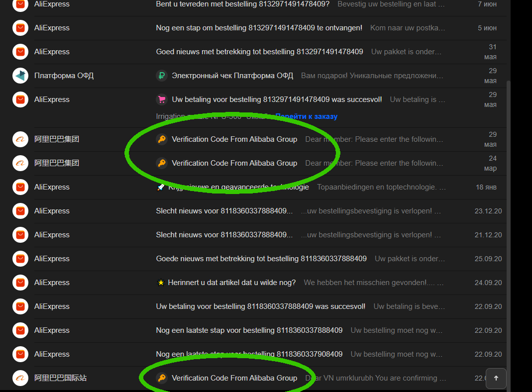Screen dimensions: 532x392
Task: Click the Платформа ОФД sender name
Action: tap(64, 75)
